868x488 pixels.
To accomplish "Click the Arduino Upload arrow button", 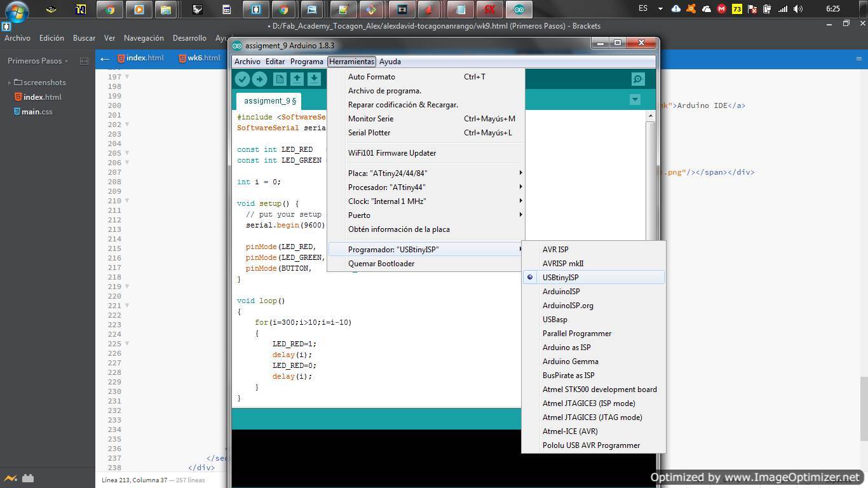I will point(259,79).
